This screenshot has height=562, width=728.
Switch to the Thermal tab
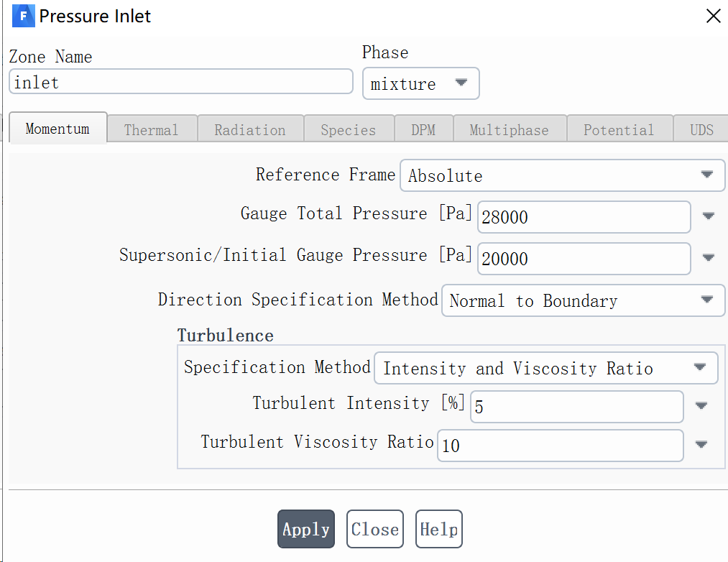pyautogui.click(x=151, y=130)
